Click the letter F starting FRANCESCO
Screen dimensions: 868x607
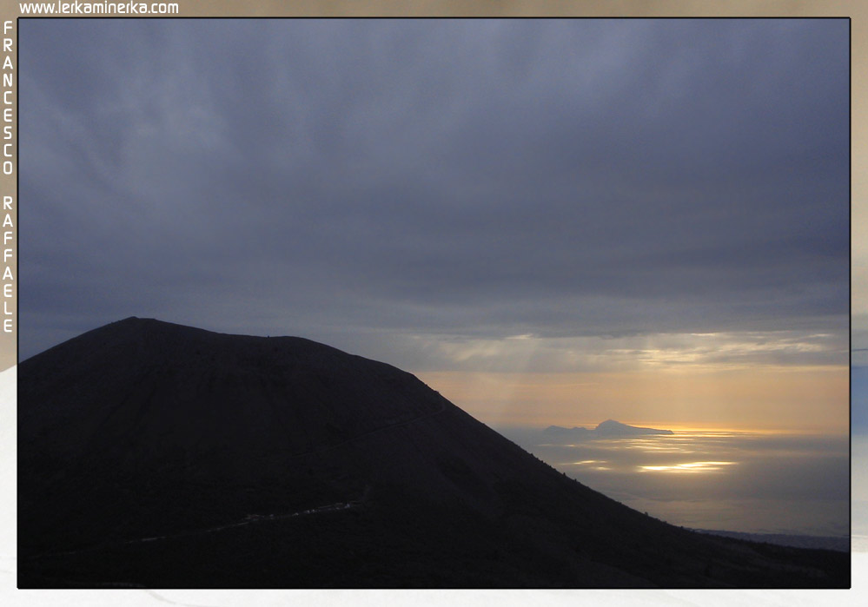8,28
